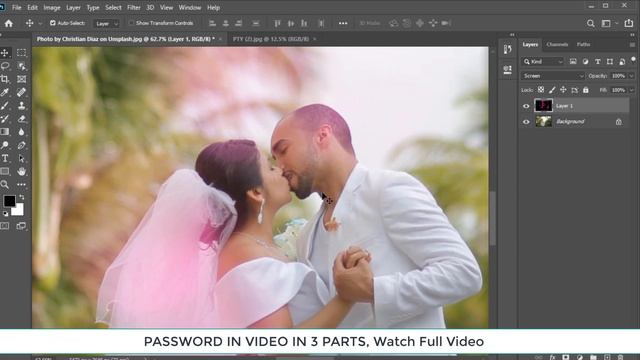Click the foreground black color swatch
640x360 pixels.
[x=9, y=201]
